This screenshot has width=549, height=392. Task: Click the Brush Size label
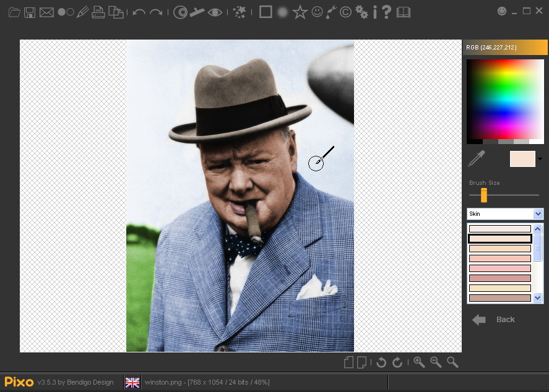click(484, 183)
